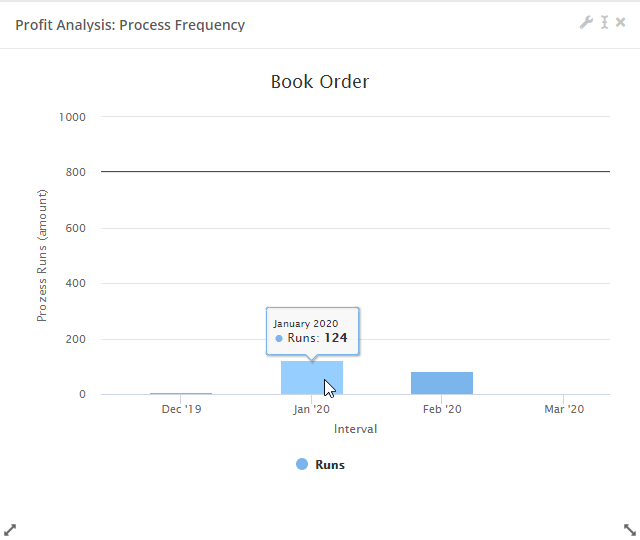Select the thin December 2019 bar
The image size is (640, 540).
[181, 393]
